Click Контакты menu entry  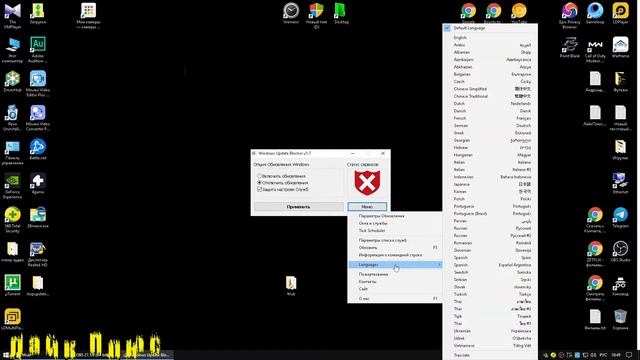pos(395,282)
